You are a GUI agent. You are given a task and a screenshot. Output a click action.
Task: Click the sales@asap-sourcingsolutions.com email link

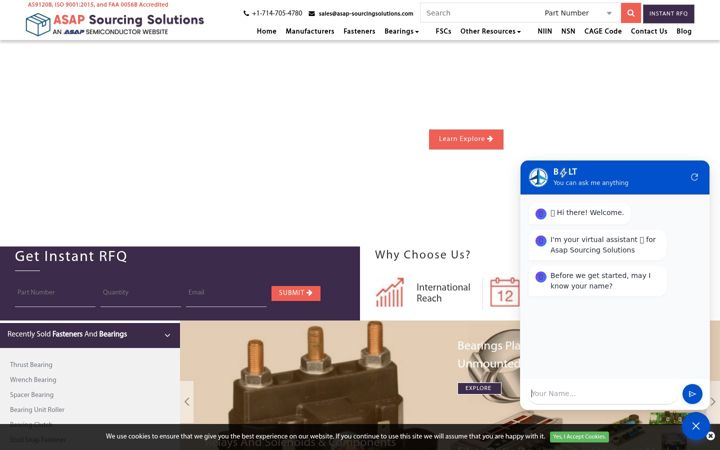pyautogui.click(x=366, y=14)
